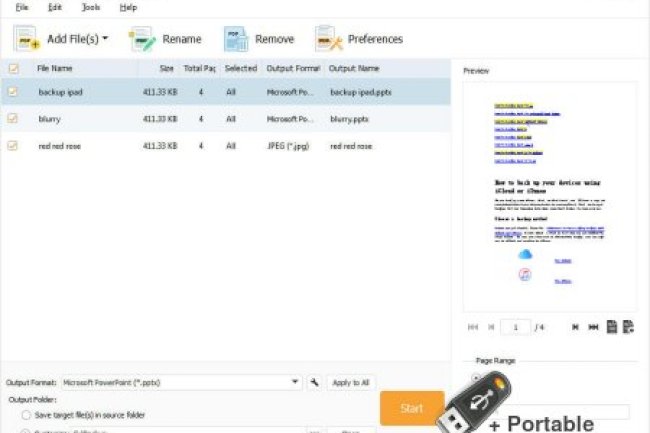
Task: Click the single page view icon
Action: click(612, 327)
